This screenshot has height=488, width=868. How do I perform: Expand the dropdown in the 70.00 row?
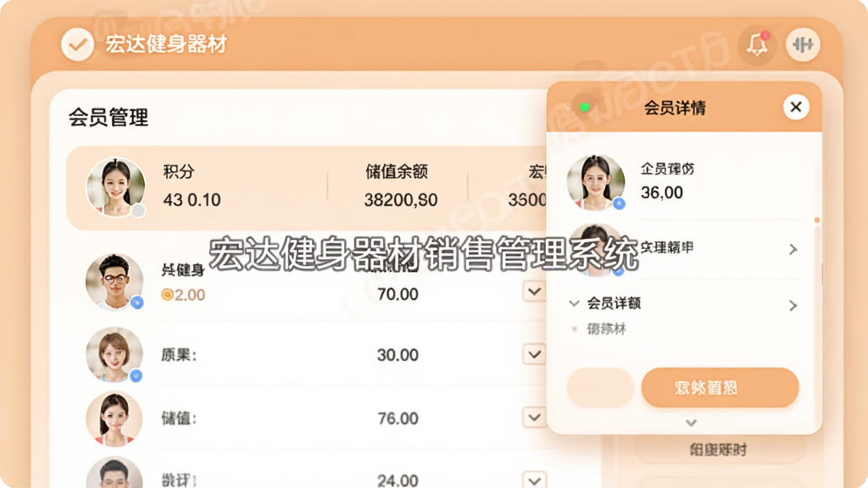[x=534, y=291]
